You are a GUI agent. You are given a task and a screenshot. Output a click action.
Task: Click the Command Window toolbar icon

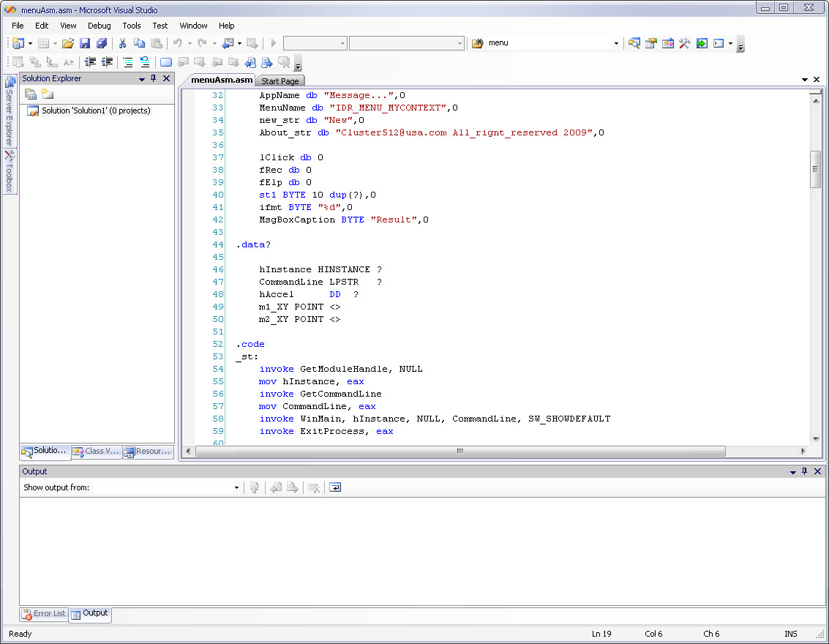[719, 43]
